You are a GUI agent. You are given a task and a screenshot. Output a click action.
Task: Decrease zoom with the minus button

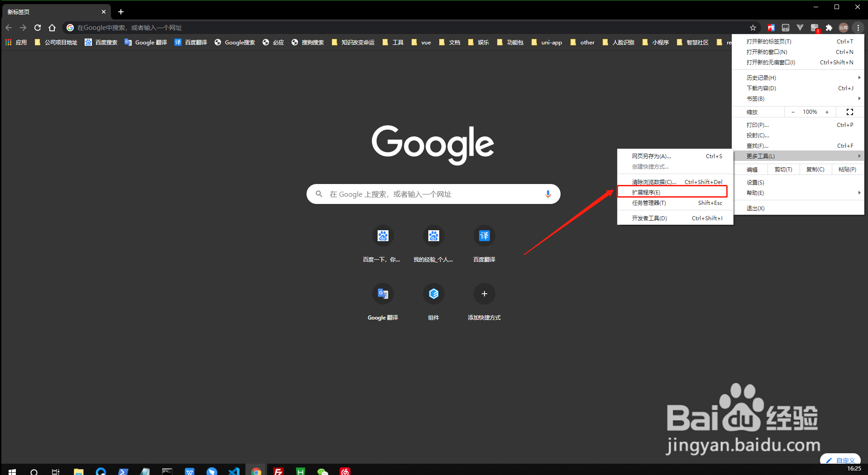pyautogui.click(x=793, y=112)
